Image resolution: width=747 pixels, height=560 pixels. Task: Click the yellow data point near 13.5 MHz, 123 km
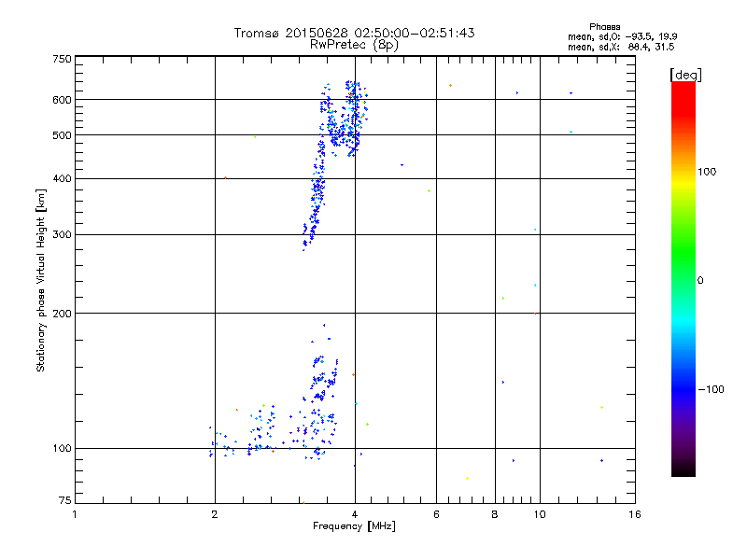click(601, 408)
